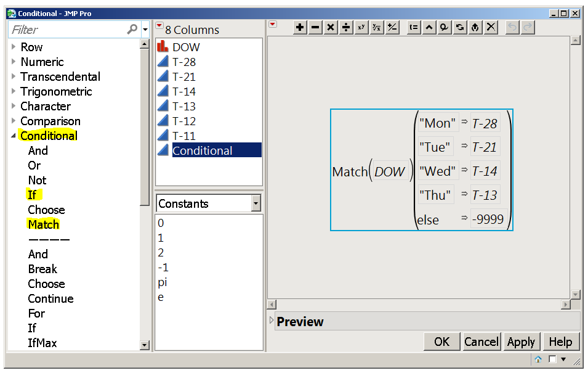Apply the multiplication operator icon
This screenshot has width=588, height=373.
tap(331, 27)
